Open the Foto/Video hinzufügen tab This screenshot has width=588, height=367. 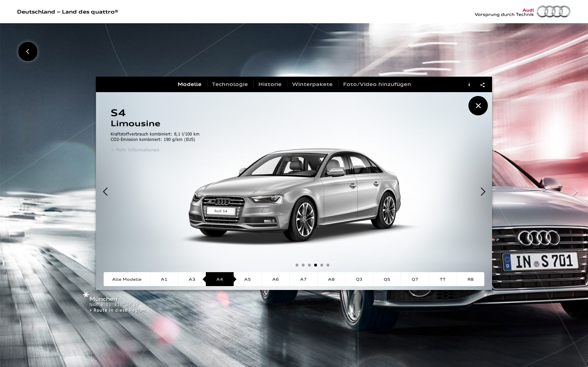coord(377,84)
